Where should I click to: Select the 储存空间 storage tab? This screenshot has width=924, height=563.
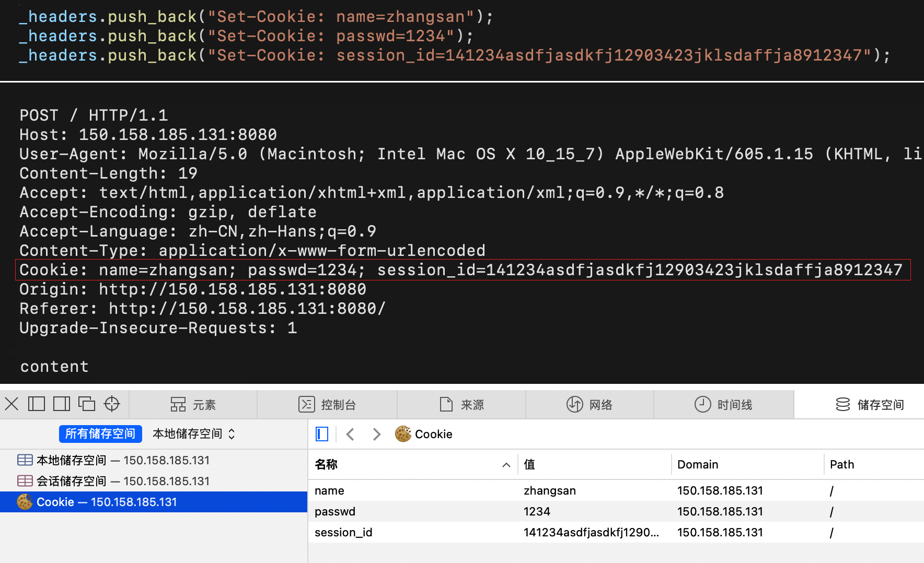pos(870,405)
